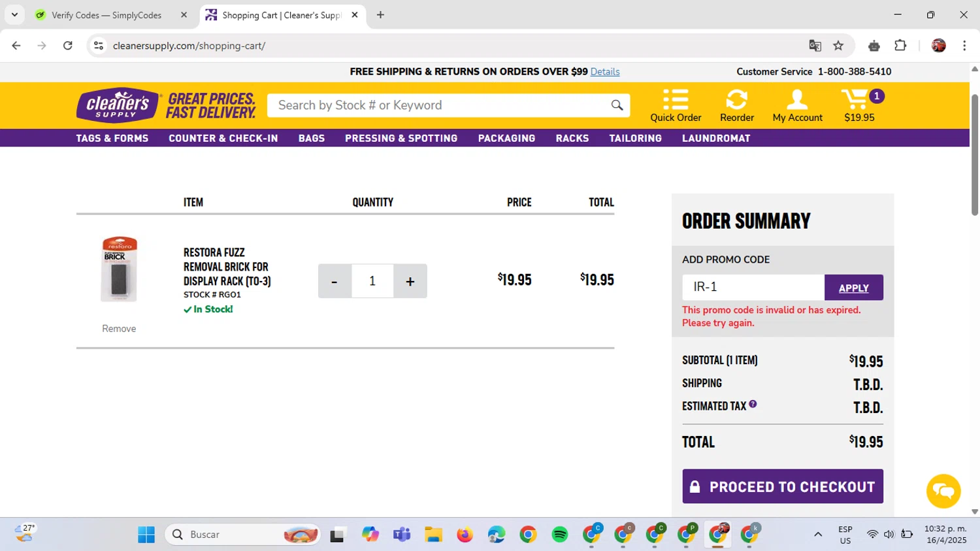Open the RACKS menu
The height and width of the screenshot is (551, 980).
[x=572, y=138]
